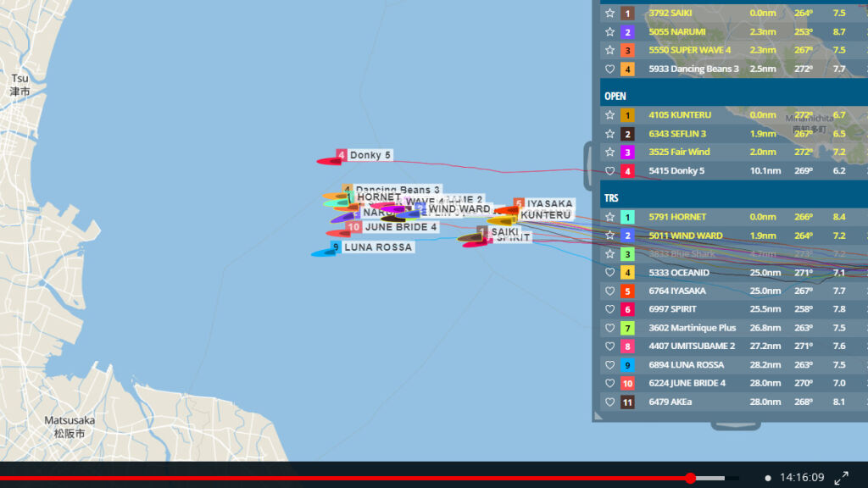Viewport: 868px width, 488px height.
Task: Click the resize corner of the leaderboard panel
Action: (598, 415)
